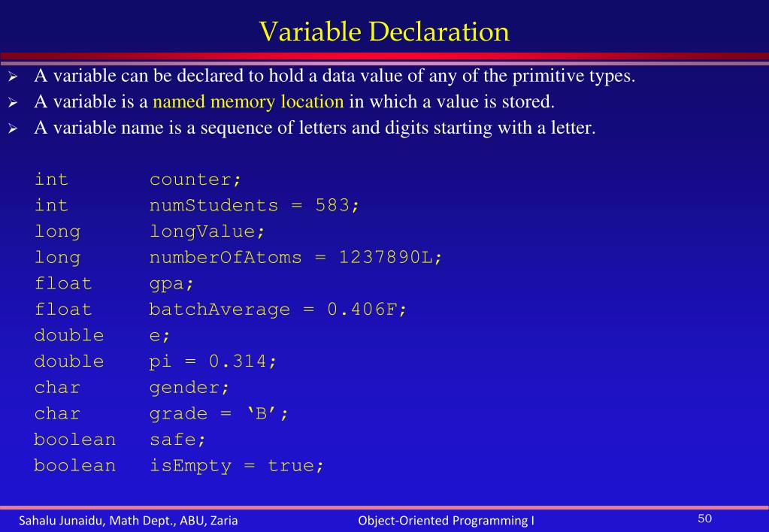Click the 'gpa;' declaration

pyautogui.click(x=171, y=284)
